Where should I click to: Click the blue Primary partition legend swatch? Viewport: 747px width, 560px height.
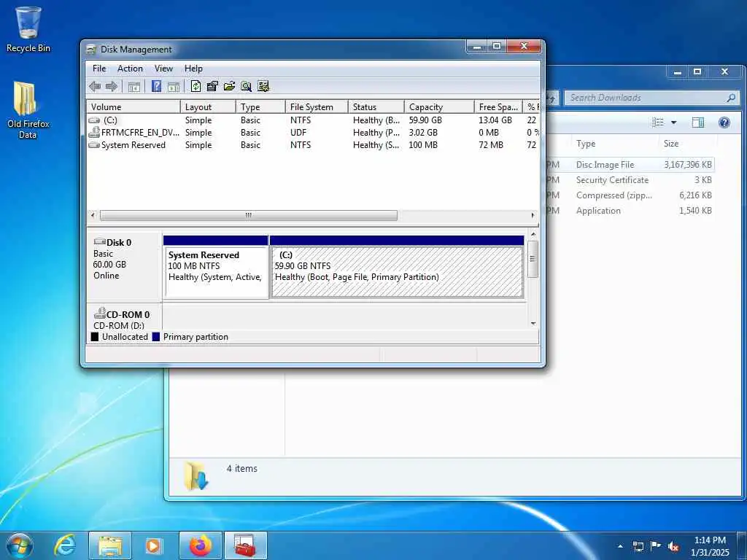(x=156, y=337)
